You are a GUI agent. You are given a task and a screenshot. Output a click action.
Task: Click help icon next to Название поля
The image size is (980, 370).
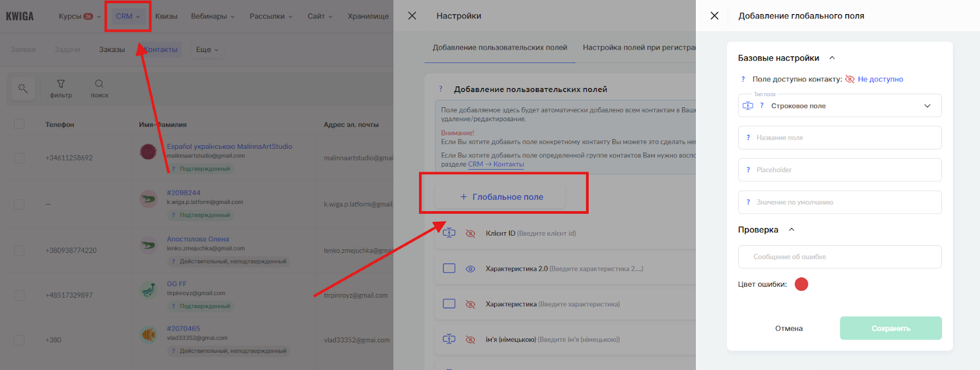pos(748,138)
